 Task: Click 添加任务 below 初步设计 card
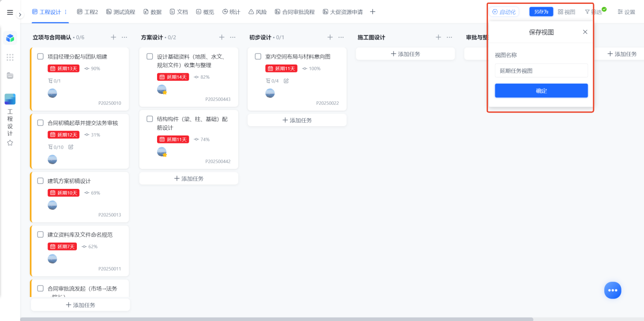coord(297,120)
